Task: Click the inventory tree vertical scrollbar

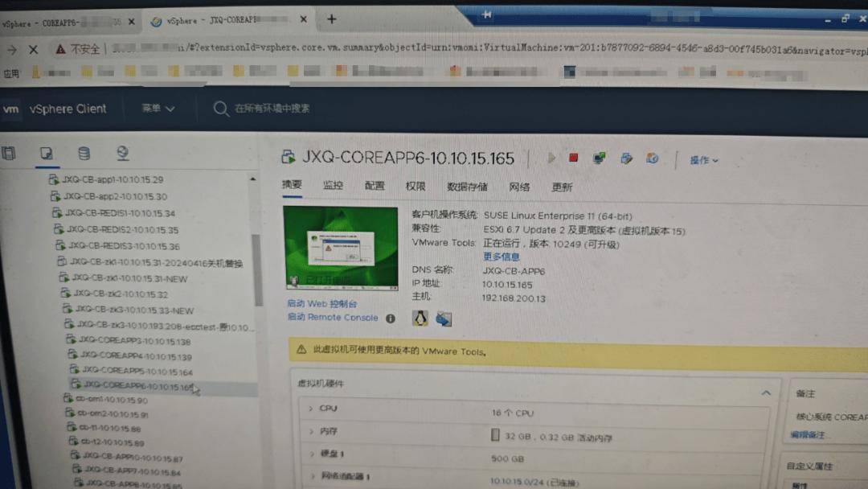Action: pos(257,269)
